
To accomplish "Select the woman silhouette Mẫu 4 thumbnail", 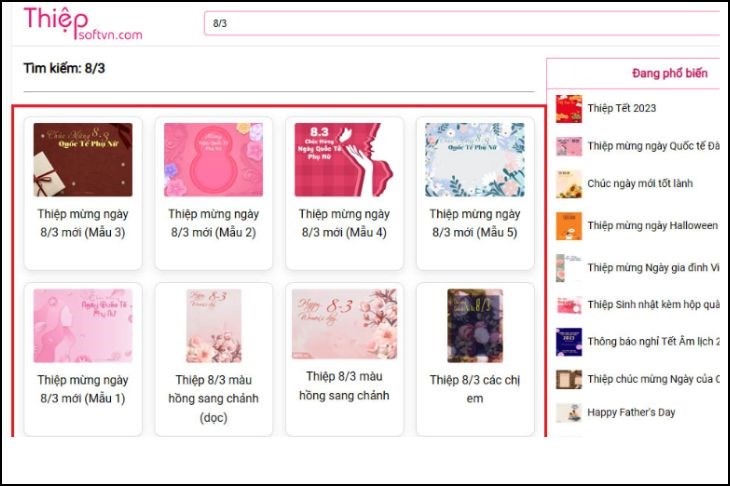I will tap(344, 160).
